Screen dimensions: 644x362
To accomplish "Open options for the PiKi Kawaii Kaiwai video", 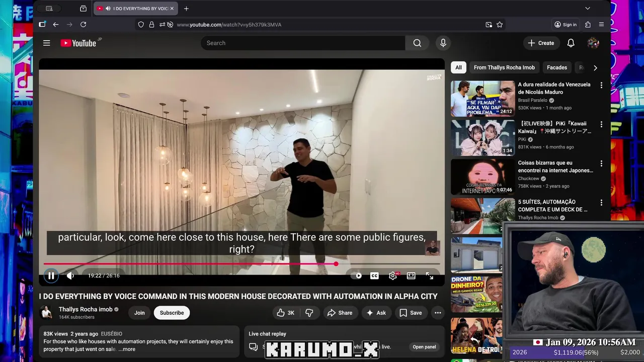I will 601,125.
